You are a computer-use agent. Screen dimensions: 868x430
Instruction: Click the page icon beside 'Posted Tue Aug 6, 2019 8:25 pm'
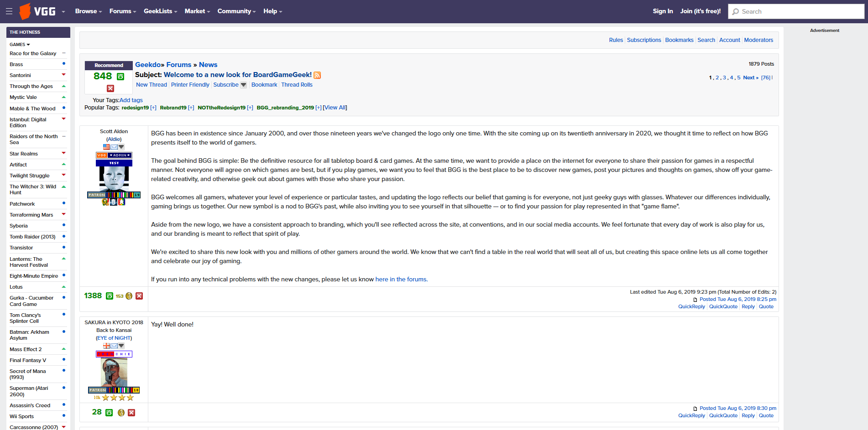click(x=695, y=300)
